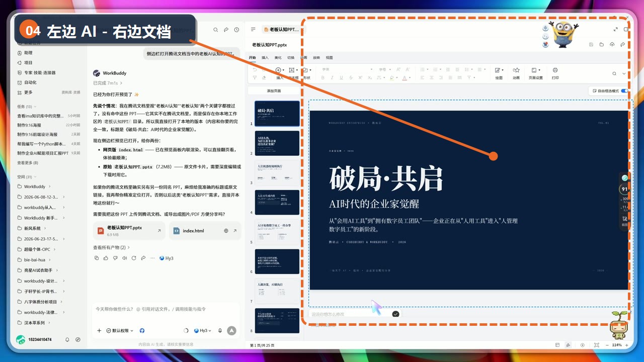
Task: Toggle underline formatting in the ribbon
Action: 340,78
